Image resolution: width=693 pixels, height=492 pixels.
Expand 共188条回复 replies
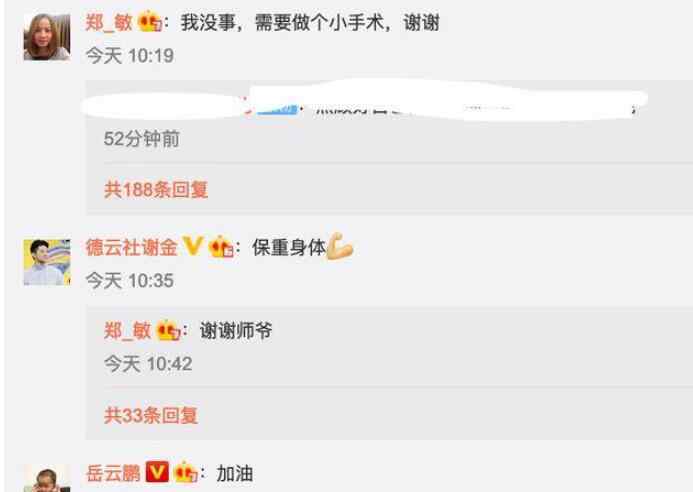click(x=156, y=190)
